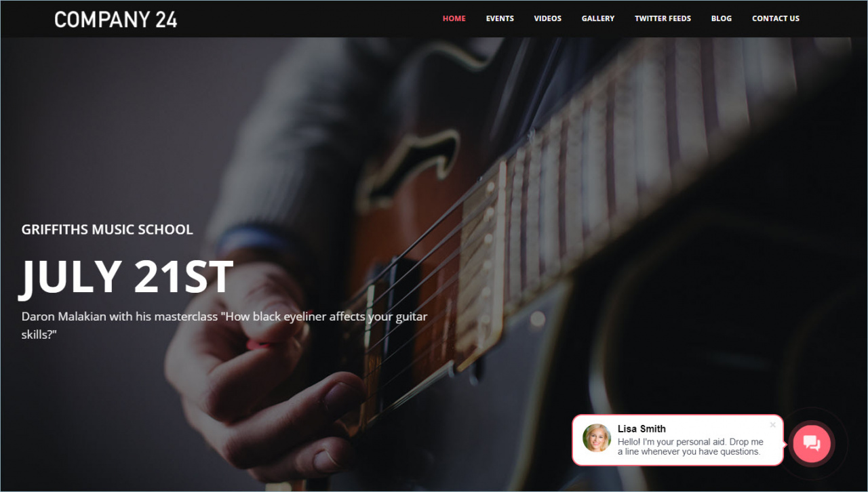Screen dimensions: 868x492
Task: Click the Lisa Smith name in chat popup
Action: 642,428
